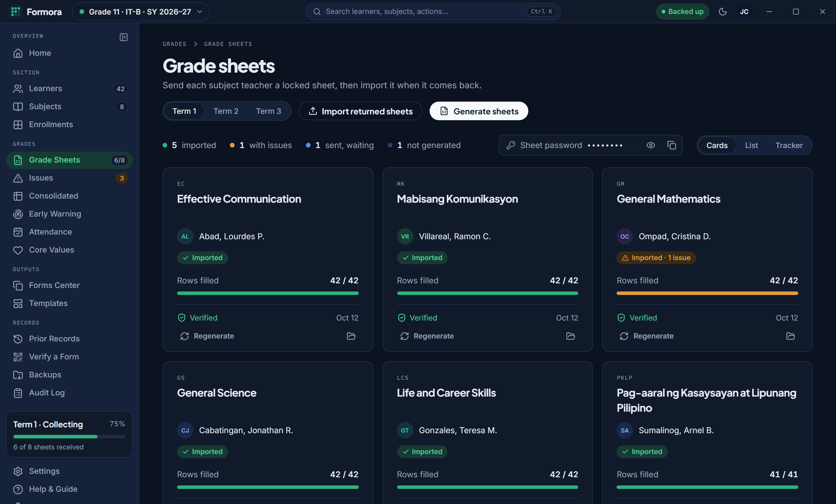Select Term 1 tab
The height and width of the screenshot is (504, 836).
pyautogui.click(x=184, y=111)
